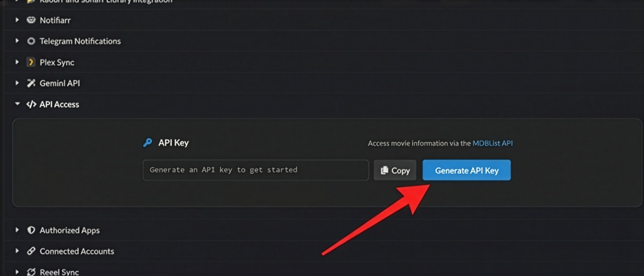Click the Gemini API wand icon
This screenshot has height=276, width=644.
pos(31,83)
